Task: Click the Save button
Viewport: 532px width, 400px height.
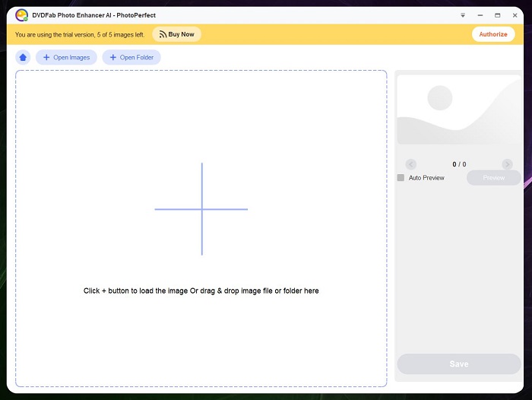Action: click(459, 364)
